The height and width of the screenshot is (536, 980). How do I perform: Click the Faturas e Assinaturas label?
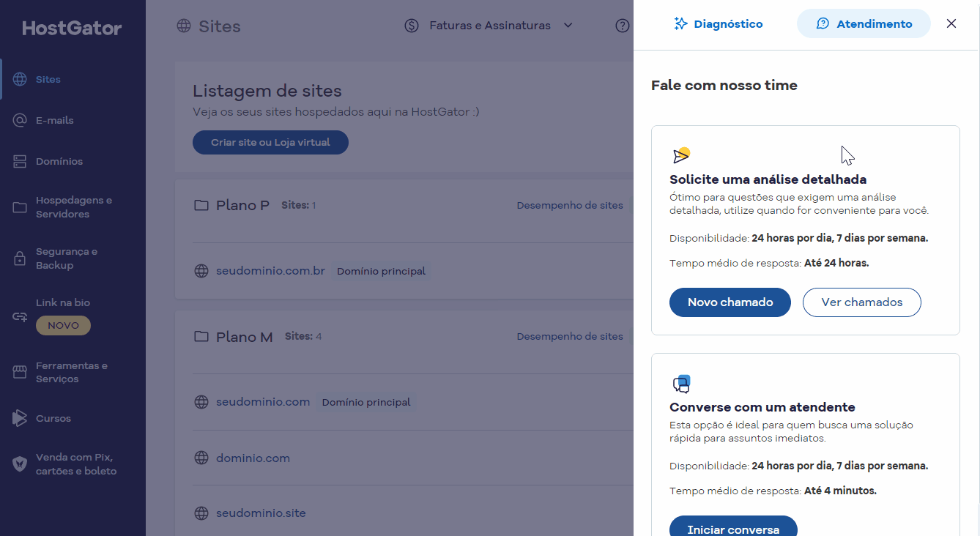490,26
